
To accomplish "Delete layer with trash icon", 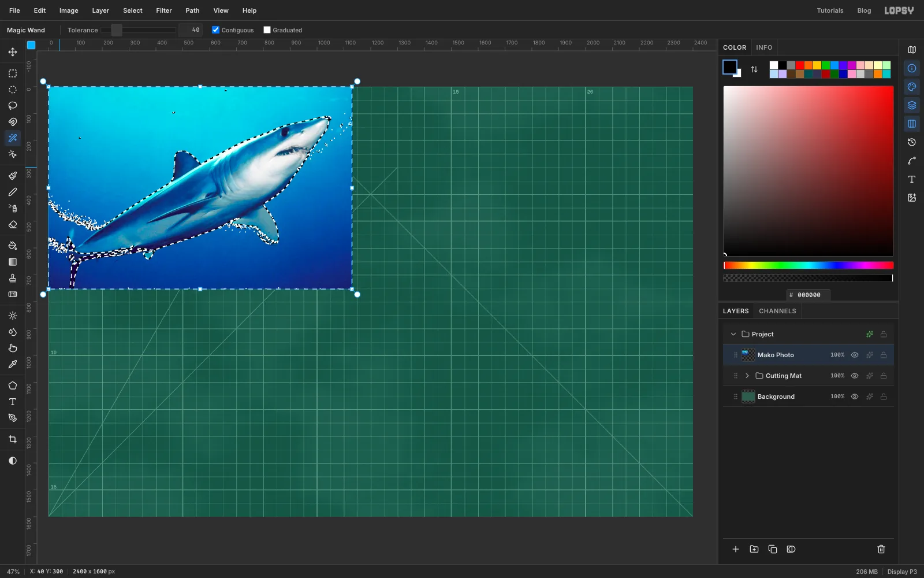I will (881, 549).
